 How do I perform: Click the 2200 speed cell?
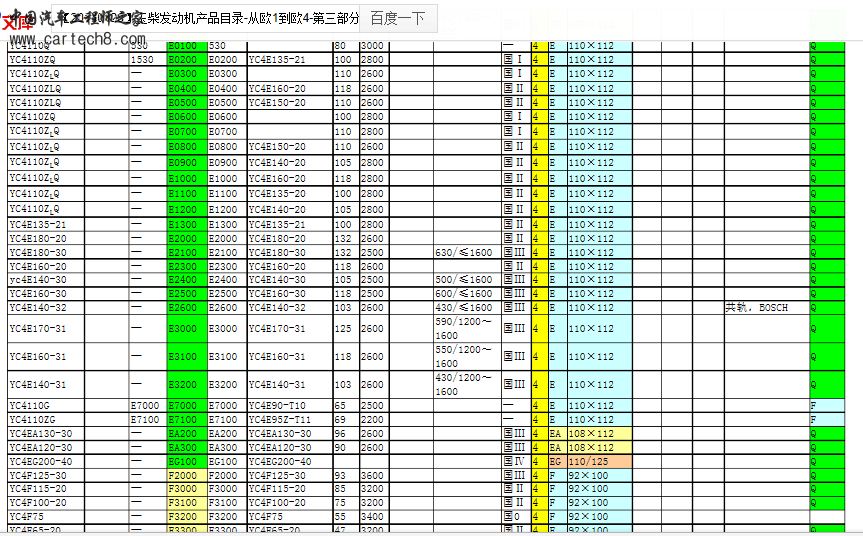point(374,419)
